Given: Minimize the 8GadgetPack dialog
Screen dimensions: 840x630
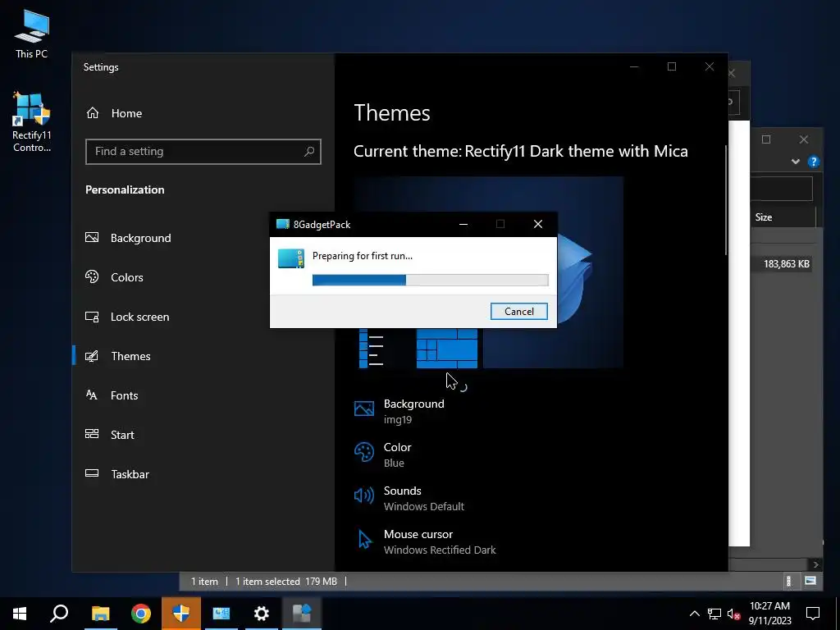Looking at the screenshot, I should click(x=463, y=224).
